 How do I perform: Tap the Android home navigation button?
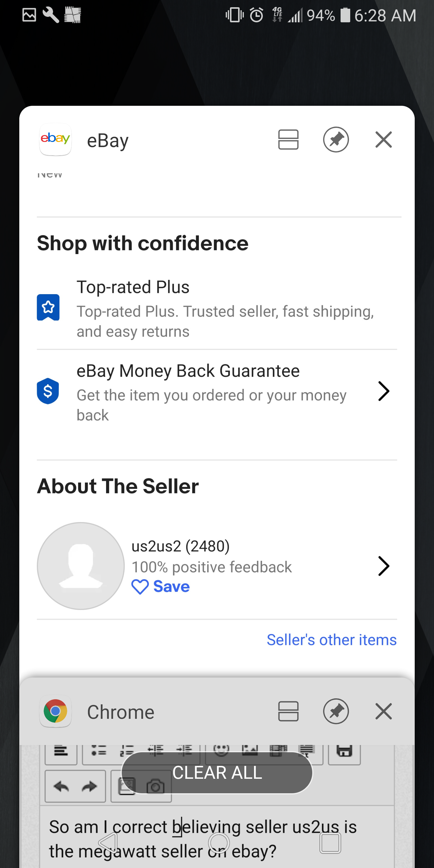[x=219, y=842]
